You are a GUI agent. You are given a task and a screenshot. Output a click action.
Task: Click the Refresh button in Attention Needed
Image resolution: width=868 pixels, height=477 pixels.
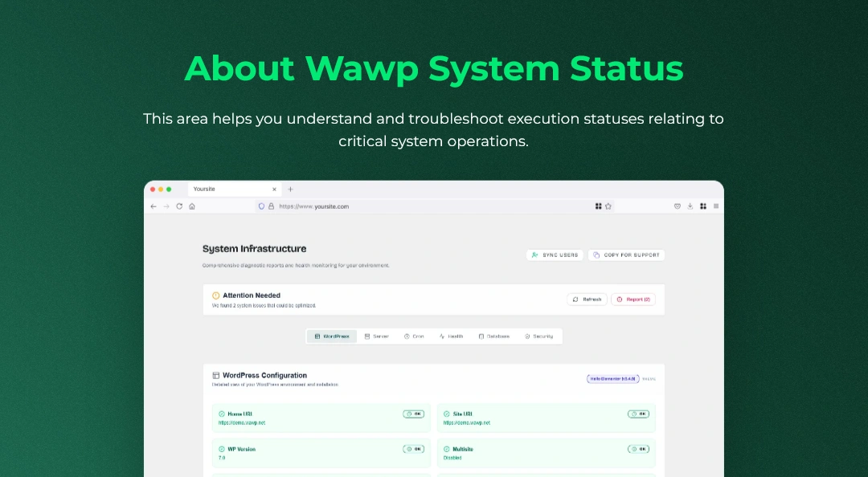click(587, 300)
